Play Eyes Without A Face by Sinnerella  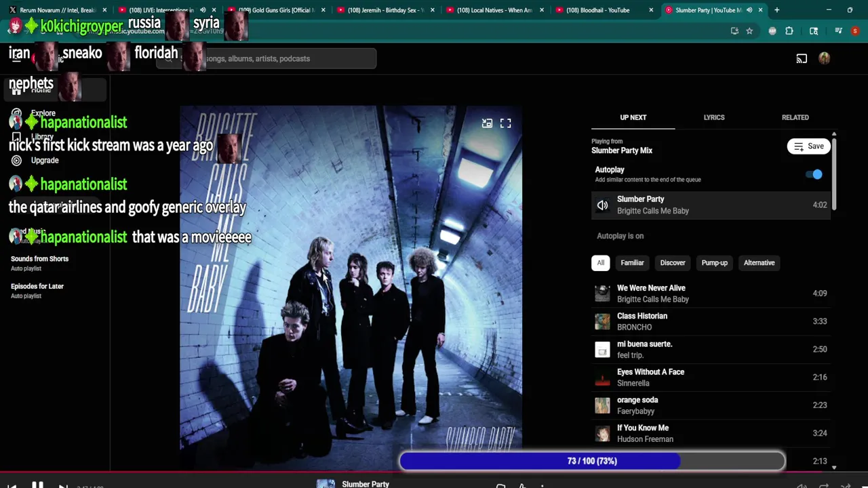711,378
